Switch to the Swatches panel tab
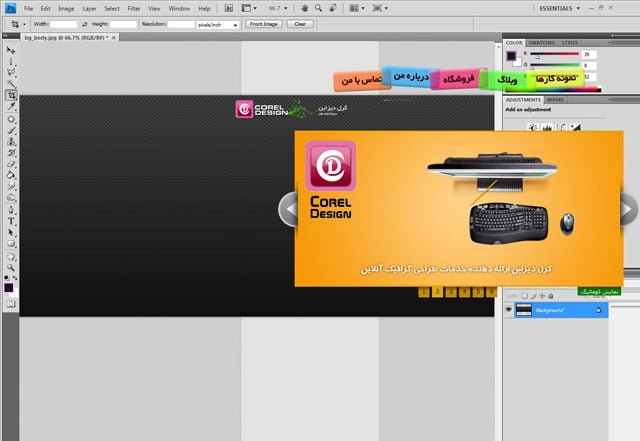This screenshot has height=441, width=640. [543, 43]
